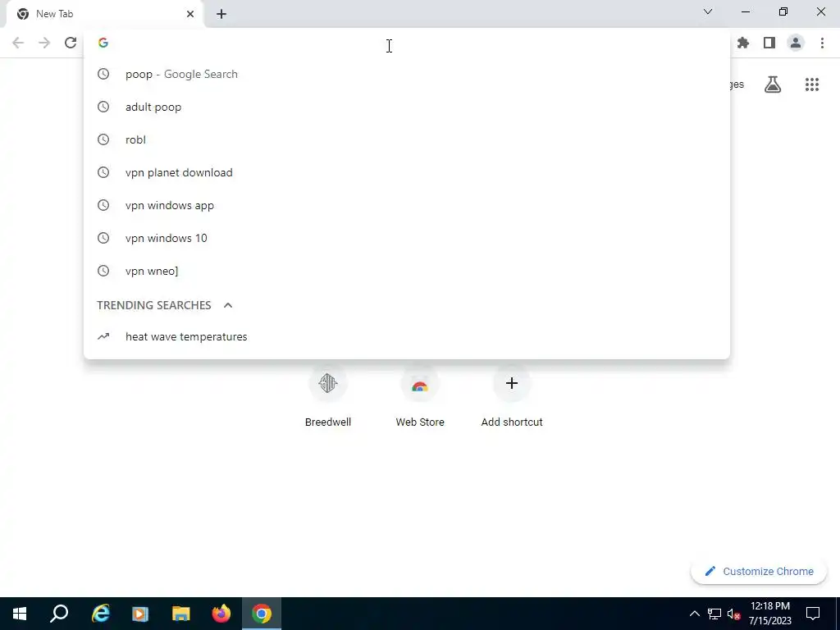Choose the 'adult poop' suggestion

(x=407, y=107)
